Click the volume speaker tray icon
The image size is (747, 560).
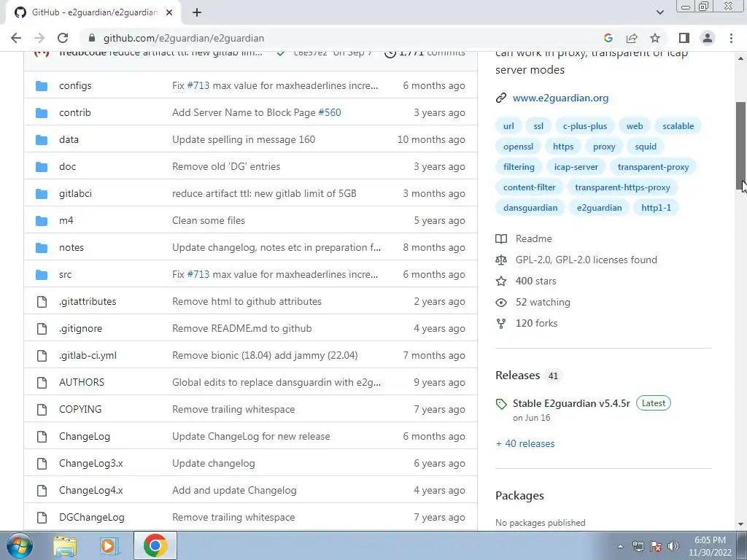coord(673,546)
